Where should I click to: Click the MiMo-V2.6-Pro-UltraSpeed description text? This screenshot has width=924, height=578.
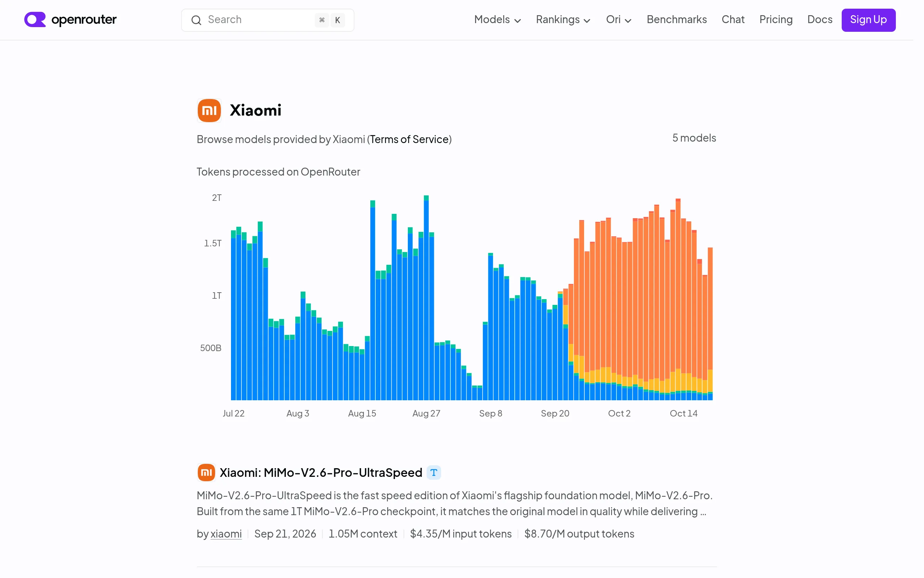click(454, 504)
